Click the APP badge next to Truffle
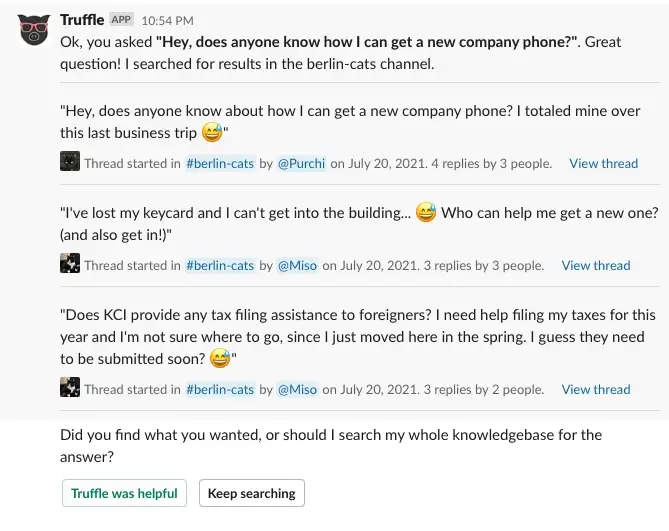The image size is (669, 531). click(x=121, y=20)
